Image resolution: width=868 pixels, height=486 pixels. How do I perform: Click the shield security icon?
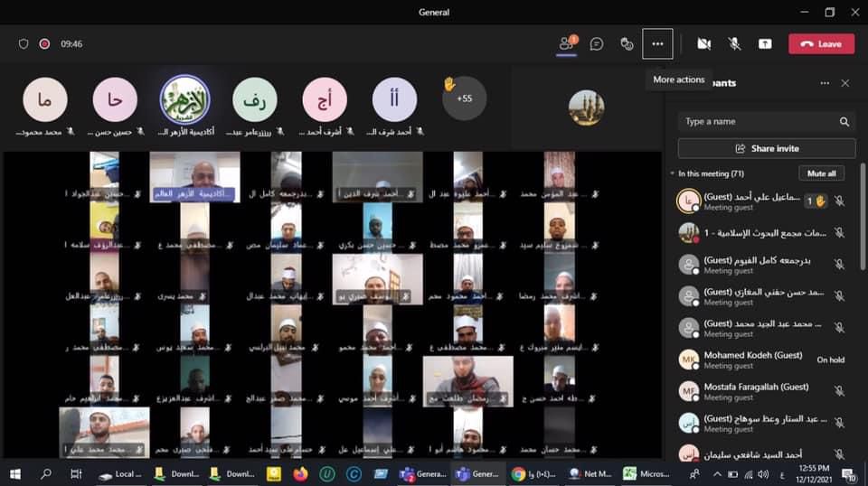(x=24, y=43)
